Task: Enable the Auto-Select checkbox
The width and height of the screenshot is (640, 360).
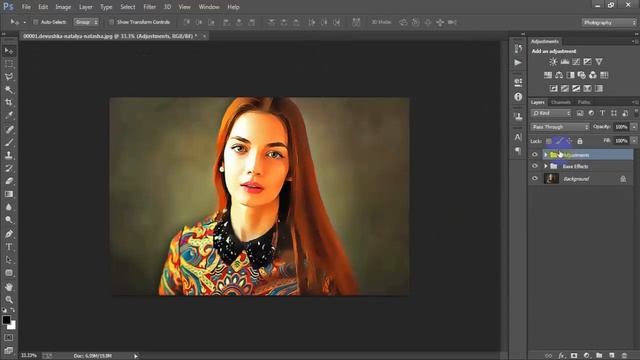Action: click(36, 22)
